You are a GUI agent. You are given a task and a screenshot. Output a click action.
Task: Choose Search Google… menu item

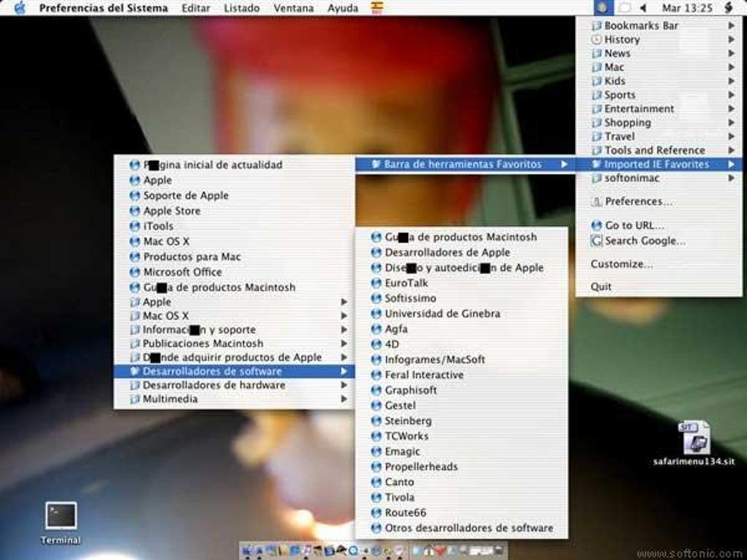click(659, 241)
